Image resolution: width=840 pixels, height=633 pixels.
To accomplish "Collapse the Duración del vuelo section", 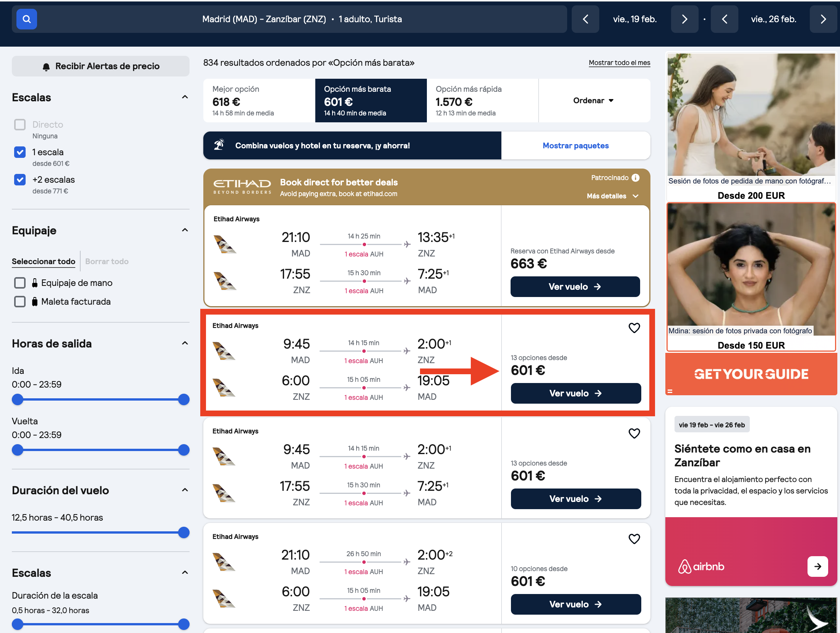I will [185, 490].
